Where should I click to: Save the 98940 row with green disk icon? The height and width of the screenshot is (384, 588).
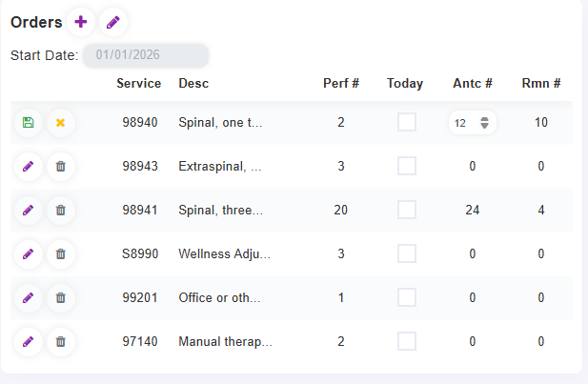pos(28,123)
